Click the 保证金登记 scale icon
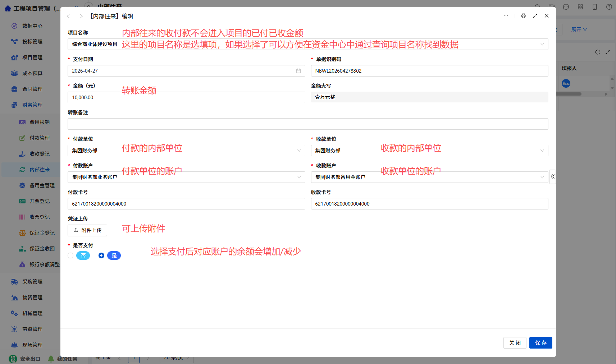The image size is (616, 364). click(x=22, y=233)
